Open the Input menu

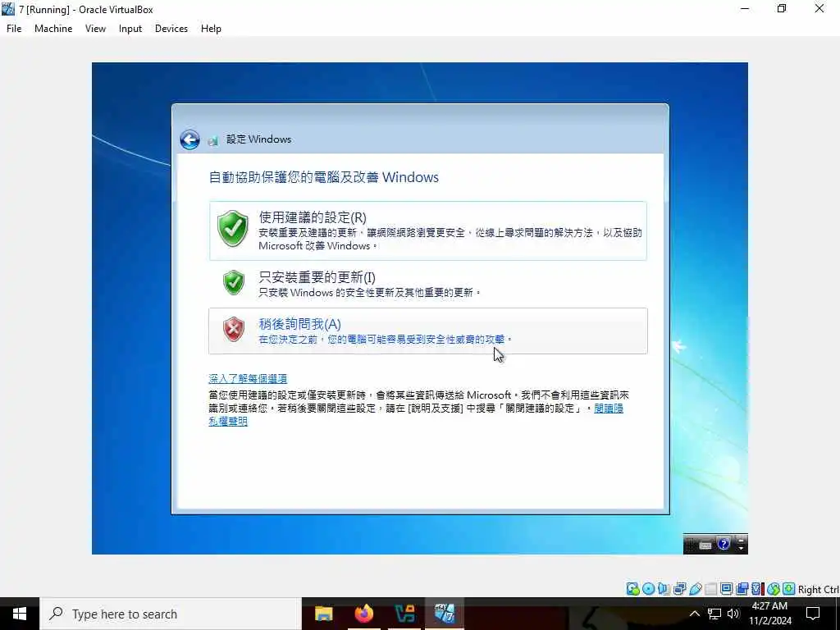tap(130, 29)
